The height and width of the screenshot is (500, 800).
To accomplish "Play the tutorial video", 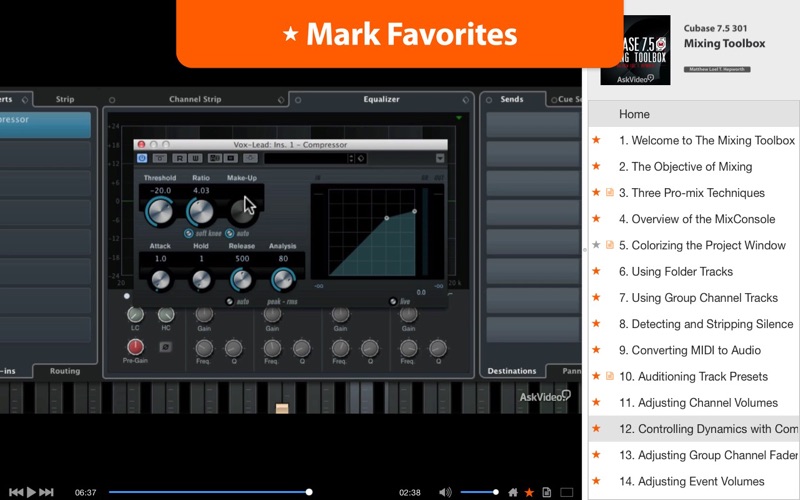I will pyautogui.click(x=31, y=492).
